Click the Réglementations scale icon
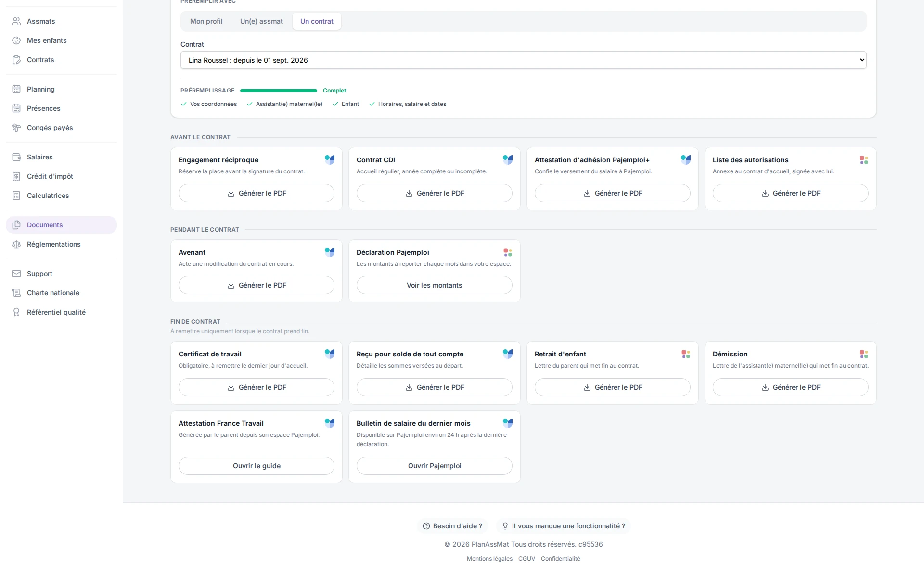924x578 pixels. (16, 244)
